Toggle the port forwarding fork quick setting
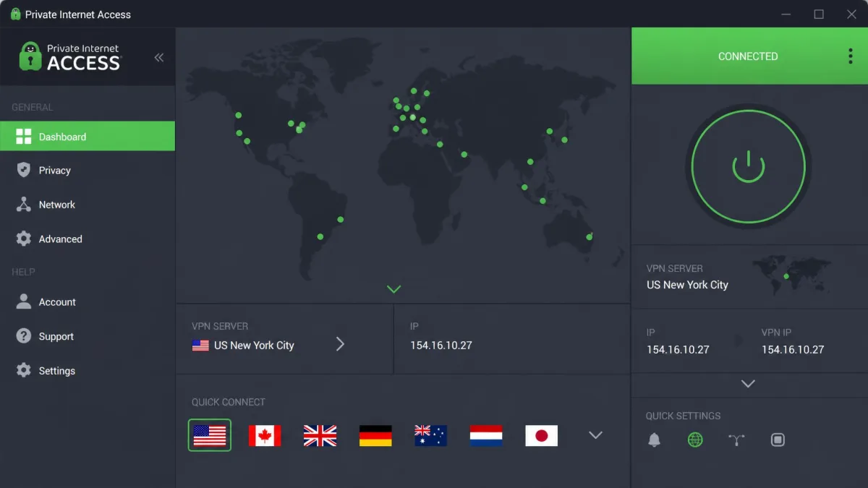868x488 pixels. 736,440
